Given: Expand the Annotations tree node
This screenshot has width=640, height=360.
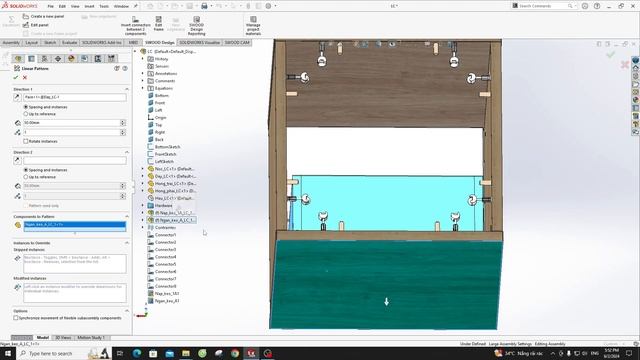Looking at the screenshot, I should (x=143, y=73).
